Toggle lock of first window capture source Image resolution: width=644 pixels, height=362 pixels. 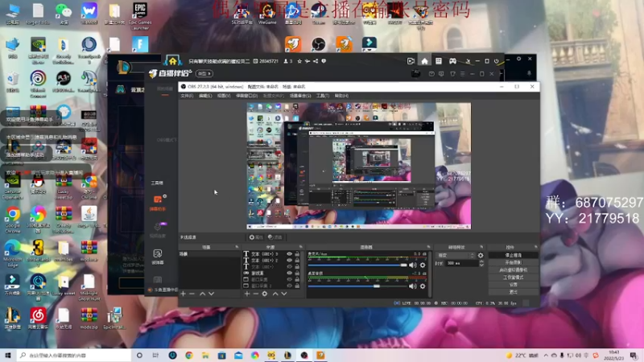click(x=297, y=279)
